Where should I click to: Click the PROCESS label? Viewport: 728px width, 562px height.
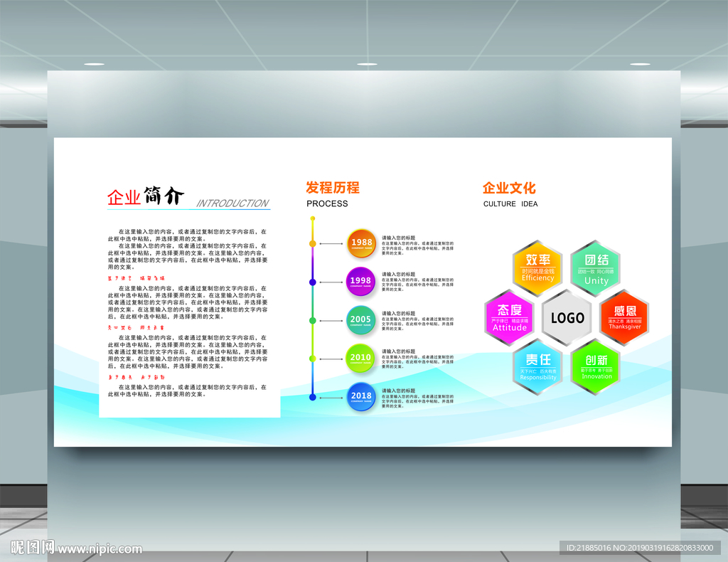coord(327,203)
